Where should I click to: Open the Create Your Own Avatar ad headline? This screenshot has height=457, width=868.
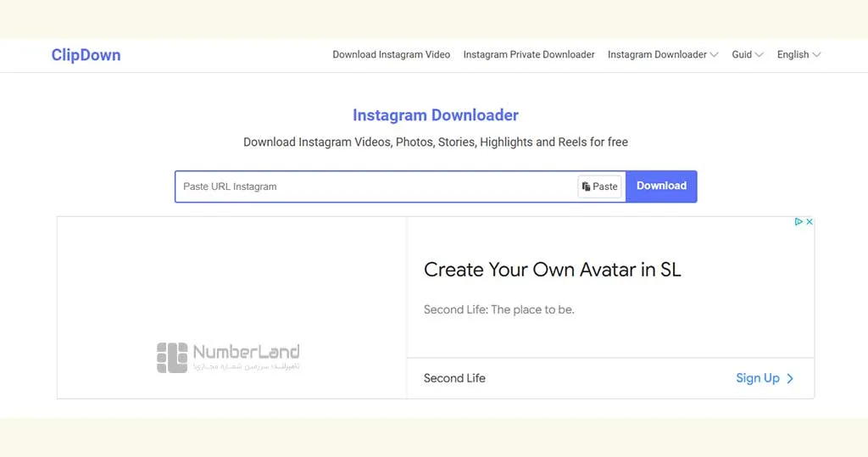(552, 270)
